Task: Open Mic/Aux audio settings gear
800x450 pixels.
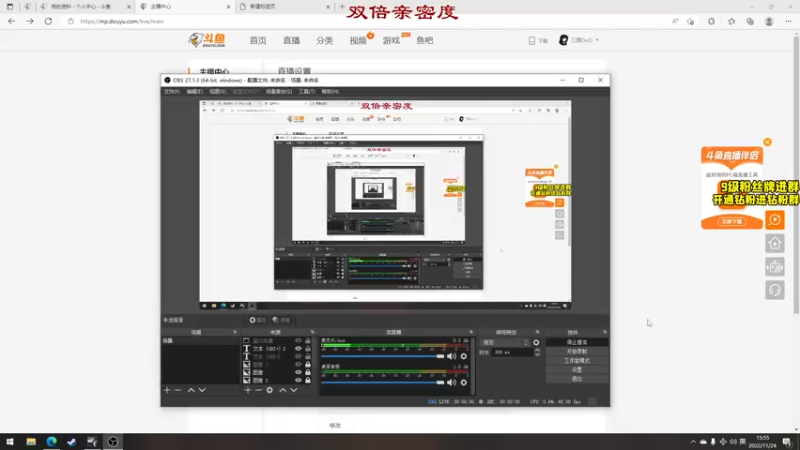Action: 464,356
